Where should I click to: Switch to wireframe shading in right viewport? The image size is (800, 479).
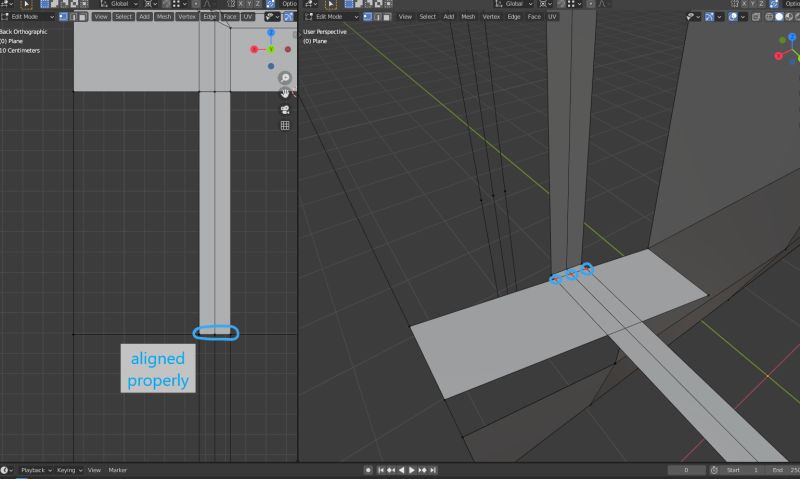pyautogui.click(x=769, y=17)
